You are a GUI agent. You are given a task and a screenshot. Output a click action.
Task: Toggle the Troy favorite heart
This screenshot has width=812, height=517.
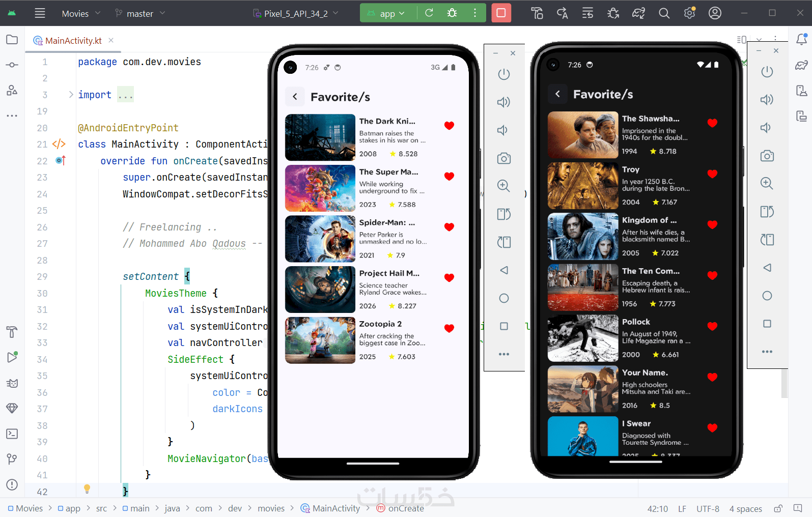coord(712,174)
